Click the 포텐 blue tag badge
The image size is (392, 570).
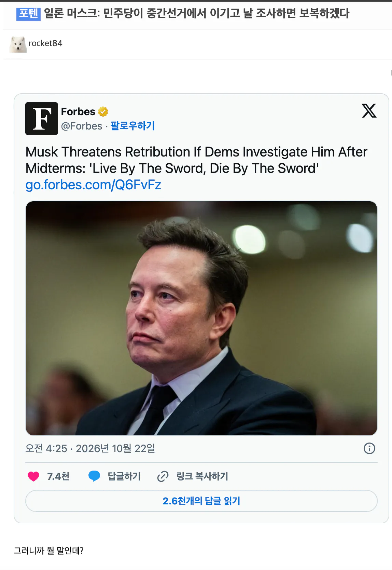28,14
